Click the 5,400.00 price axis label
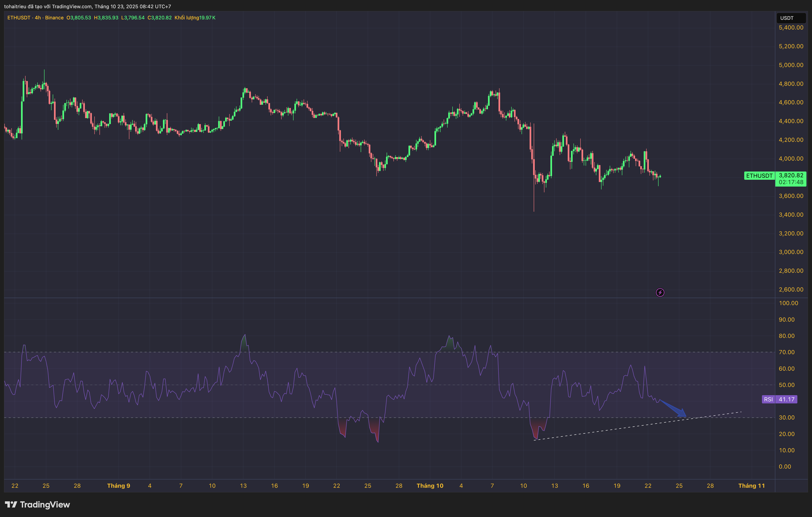Image resolution: width=812 pixels, height=517 pixels. click(x=791, y=28)
